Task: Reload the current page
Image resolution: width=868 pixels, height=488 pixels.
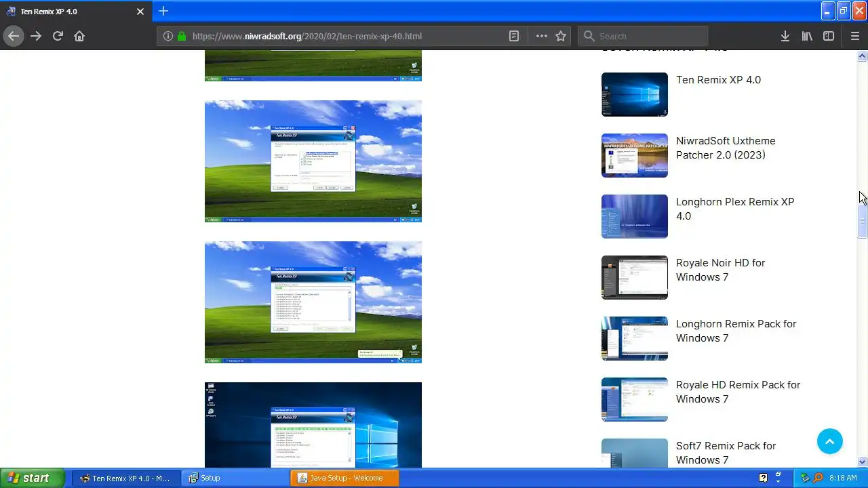Action: pos(58,36)
